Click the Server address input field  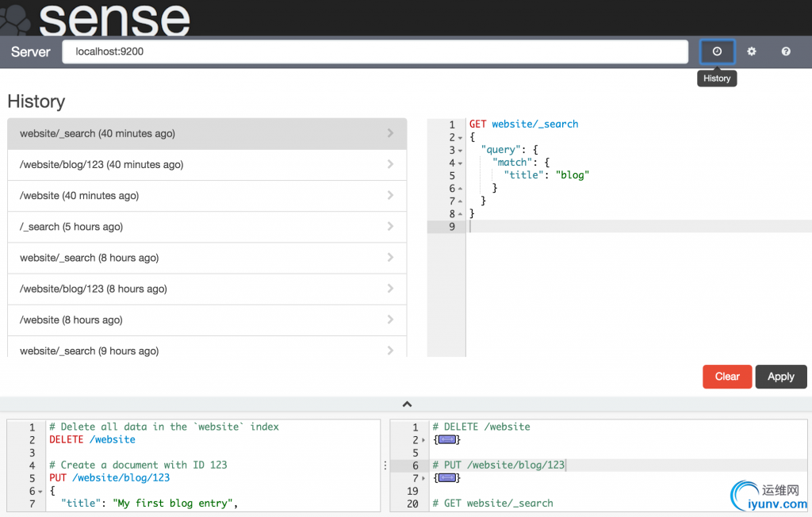click(374, 52)
